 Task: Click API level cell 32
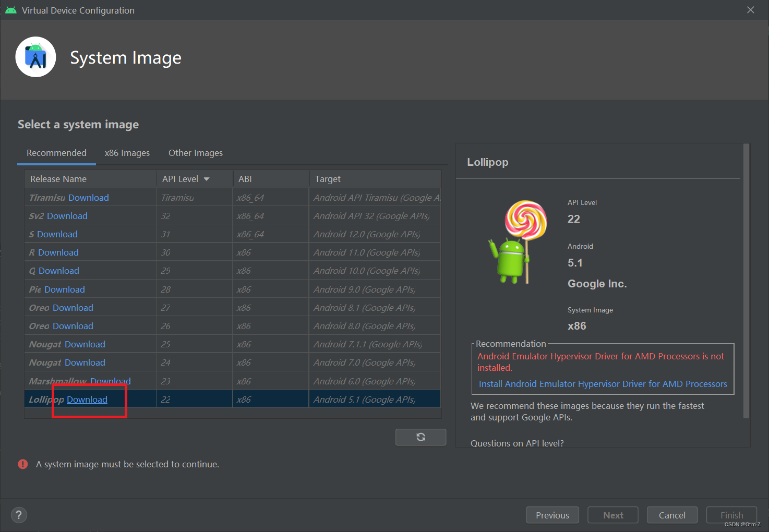(x=195, y=216)
